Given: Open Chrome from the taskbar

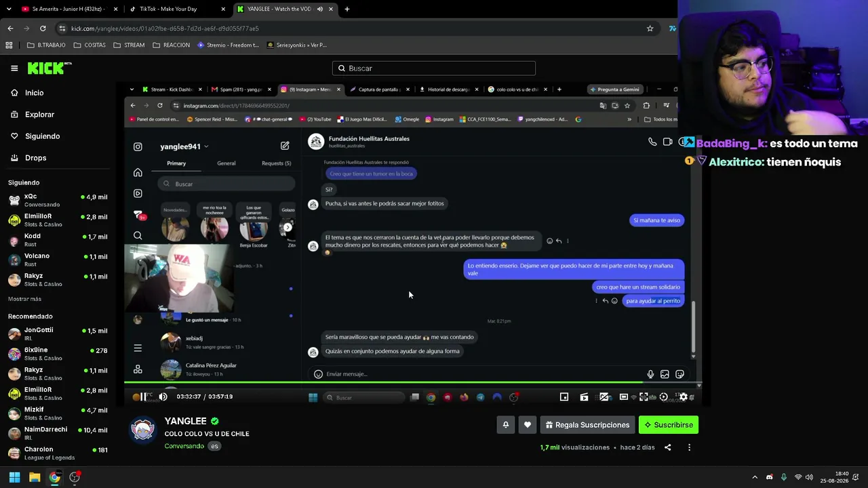Looking at the screenshot, I should coord(55,477).
